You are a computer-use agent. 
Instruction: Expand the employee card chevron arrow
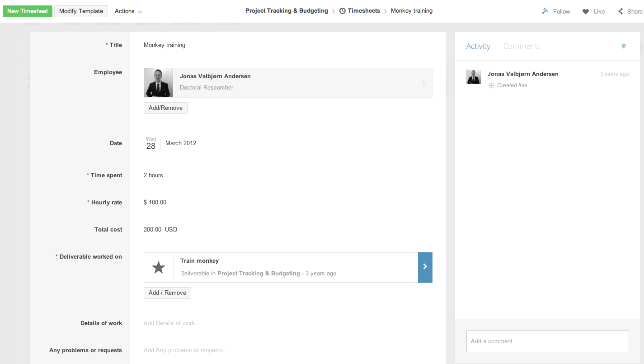[423, 83]
